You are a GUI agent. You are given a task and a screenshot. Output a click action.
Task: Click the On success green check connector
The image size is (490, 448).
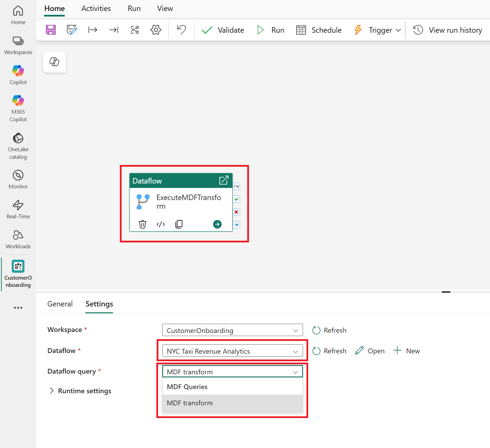coord(237,199)
